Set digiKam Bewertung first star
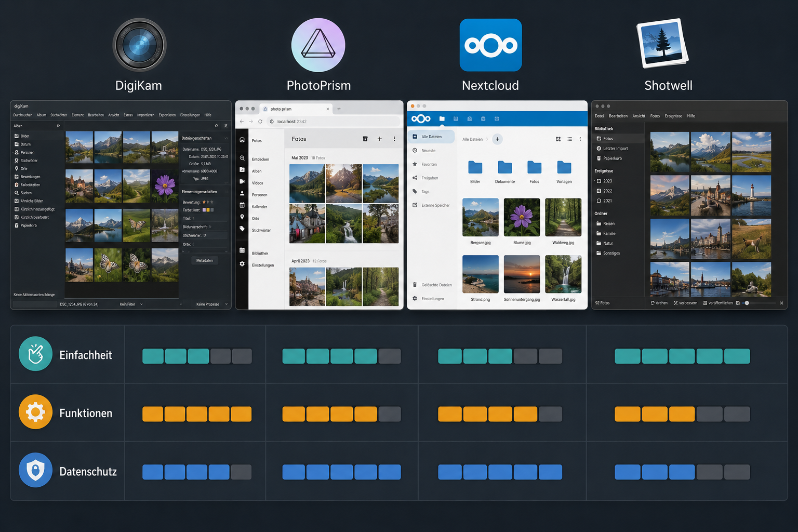The width and height of the screenshot is (798, 532). (204, 202)
